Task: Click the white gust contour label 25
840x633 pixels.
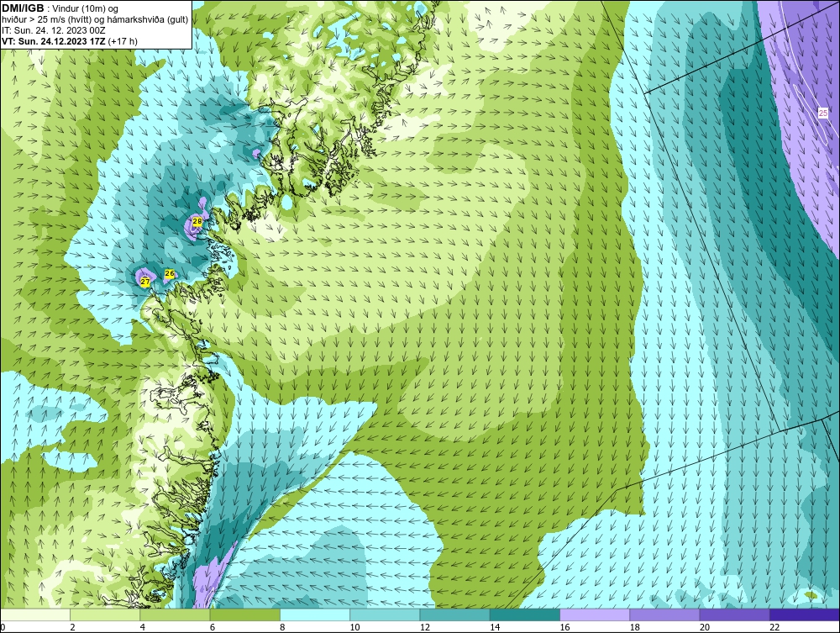Action: point(823,113)
